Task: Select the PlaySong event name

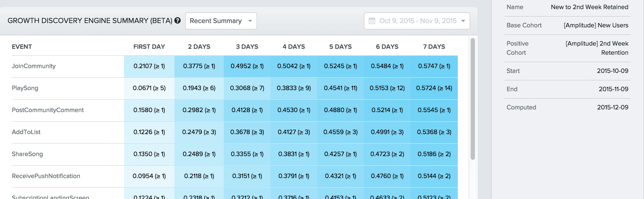Action: [x=25, y=88]
